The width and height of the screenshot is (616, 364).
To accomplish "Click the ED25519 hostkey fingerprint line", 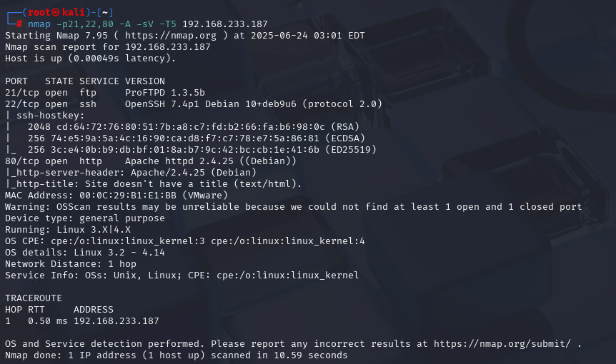I will pos(202,150).
